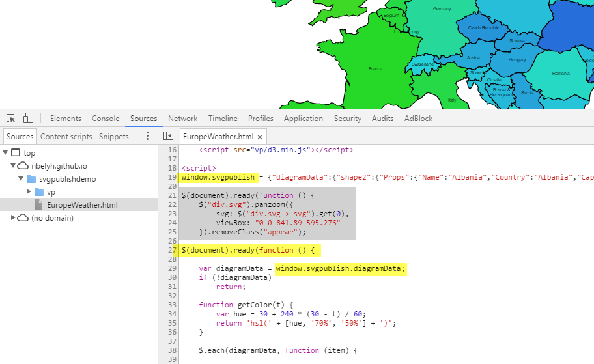Click Switzerland on the map
The height and width of the screenshot is (364, 594).
(423, 64)
